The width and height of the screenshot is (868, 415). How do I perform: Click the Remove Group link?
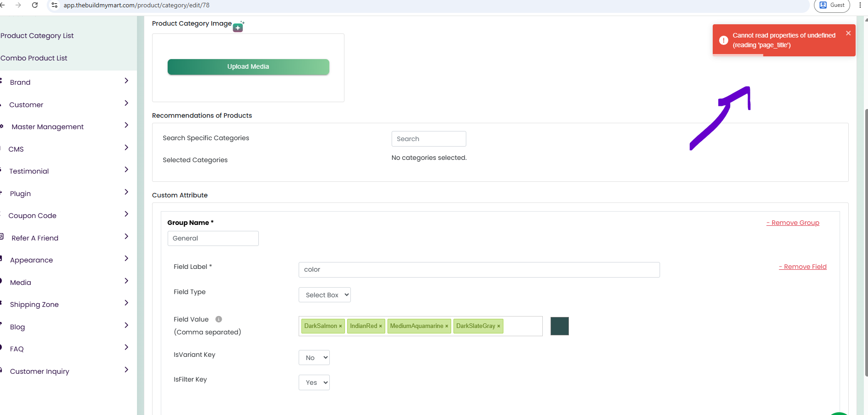(793, 223)
